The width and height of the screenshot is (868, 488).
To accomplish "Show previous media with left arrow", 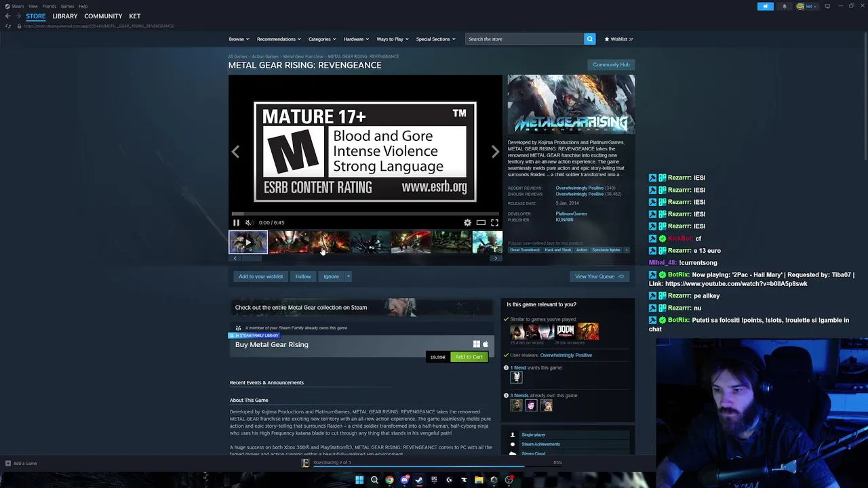I will [x=235, y=152].
